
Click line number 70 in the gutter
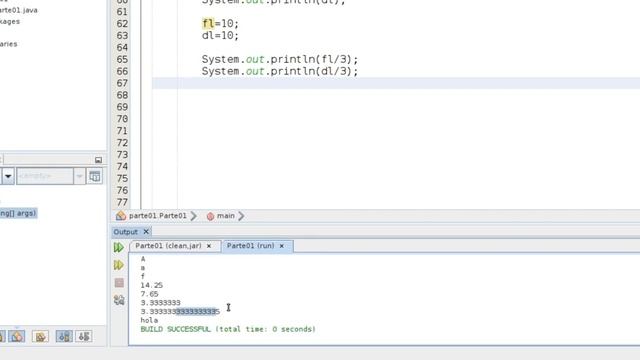[x=122, y=119]
